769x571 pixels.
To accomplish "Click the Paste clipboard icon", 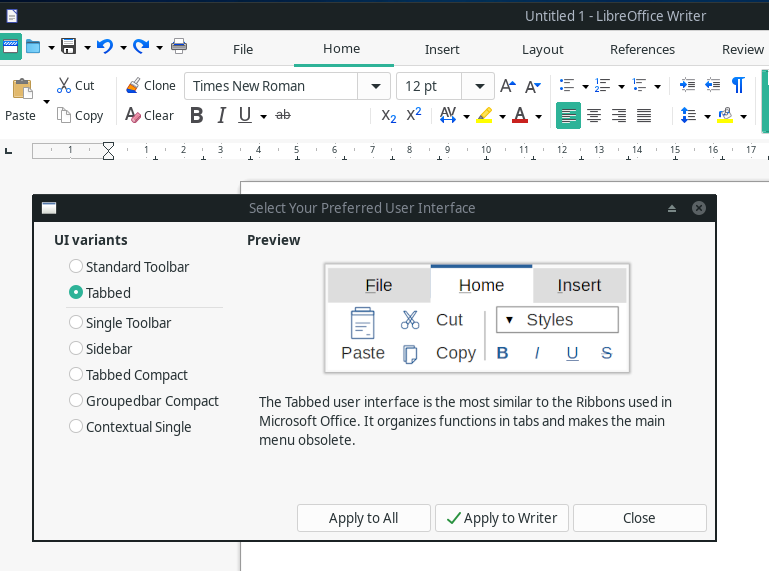I will (22, 89).
